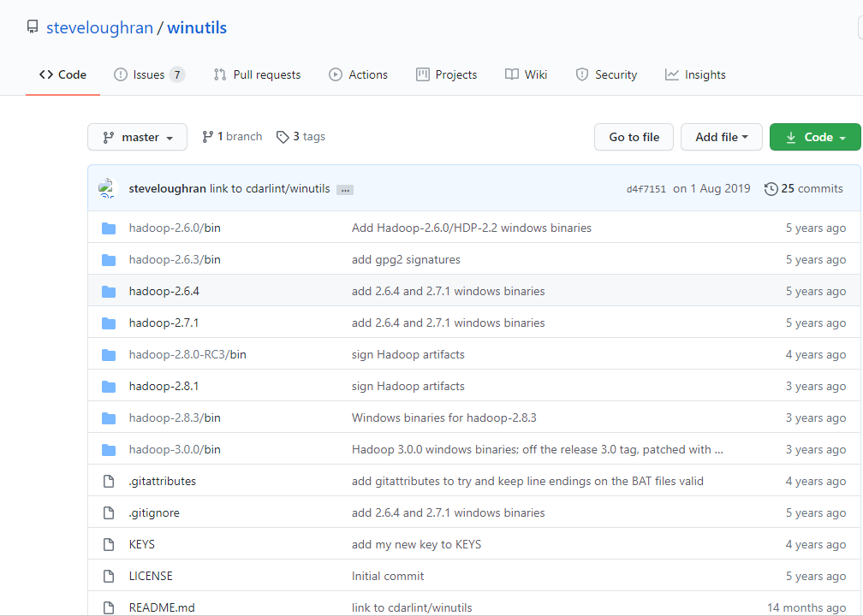Open the README.md file
The image size is (863, 616).
(x=162, y=607)
